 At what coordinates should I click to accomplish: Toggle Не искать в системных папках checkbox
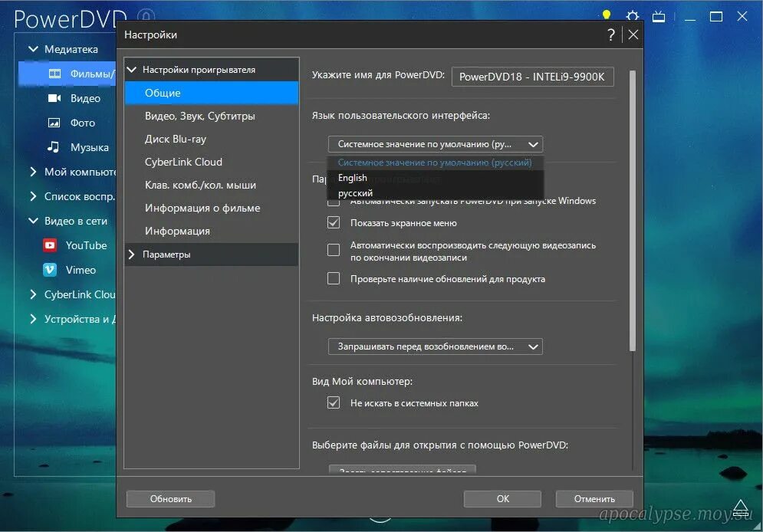[x=334, y=402]
